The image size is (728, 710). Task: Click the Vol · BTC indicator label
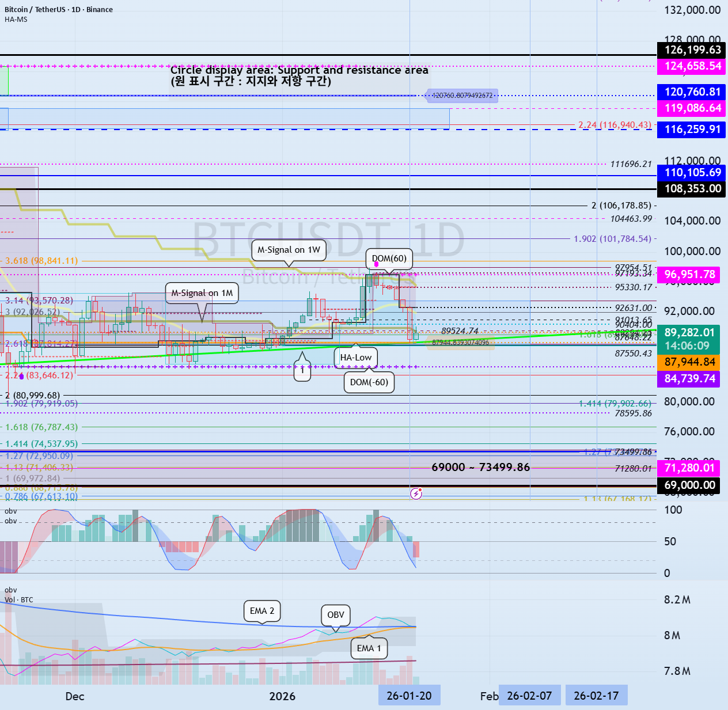pos(18,600)
